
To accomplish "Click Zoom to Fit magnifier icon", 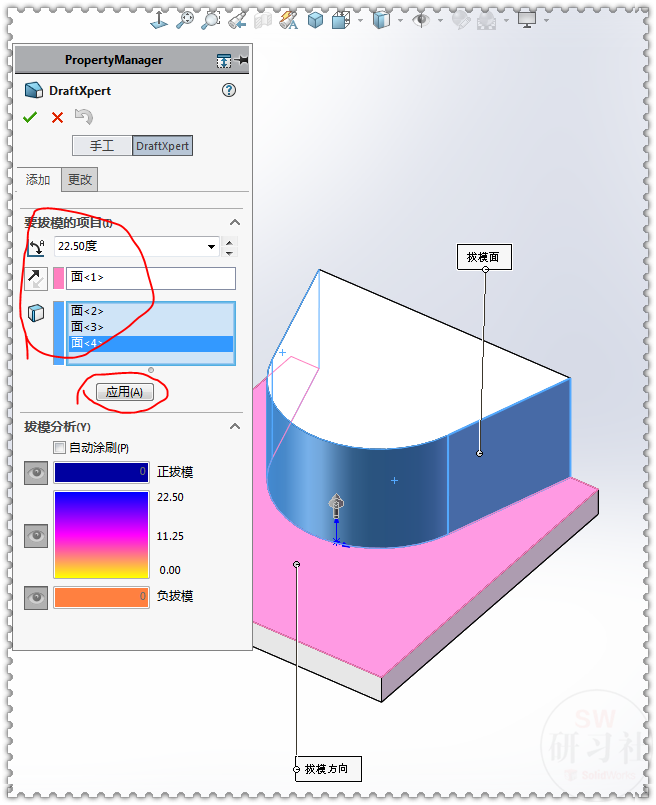I will tap(185, 20).
